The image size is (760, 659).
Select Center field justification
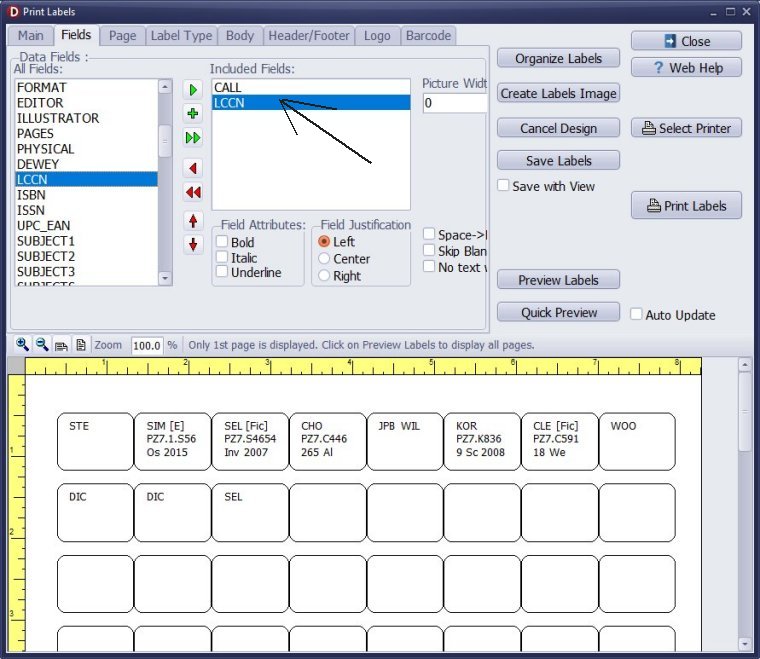coord(324,259)
